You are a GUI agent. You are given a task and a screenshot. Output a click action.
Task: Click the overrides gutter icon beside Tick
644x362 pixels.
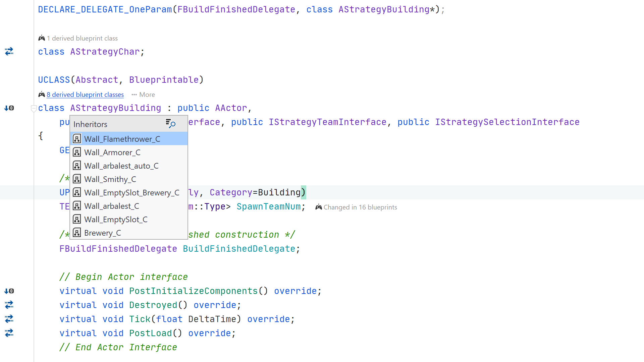point(9,319)
